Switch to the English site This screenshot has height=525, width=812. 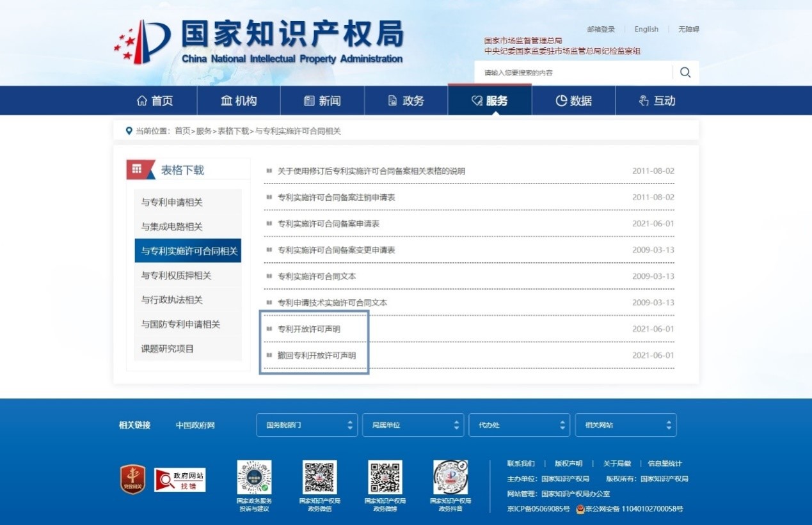tap(646, 29)
